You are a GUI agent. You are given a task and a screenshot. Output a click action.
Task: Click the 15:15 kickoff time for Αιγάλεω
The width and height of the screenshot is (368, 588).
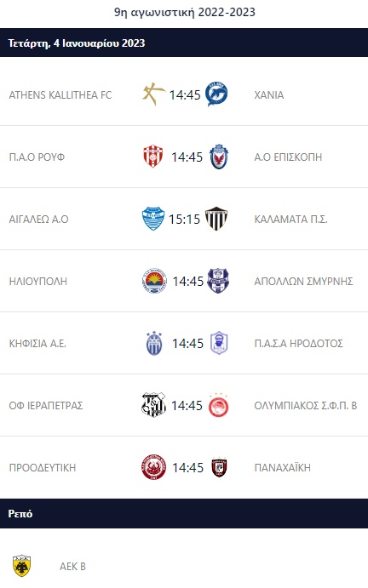184,219
